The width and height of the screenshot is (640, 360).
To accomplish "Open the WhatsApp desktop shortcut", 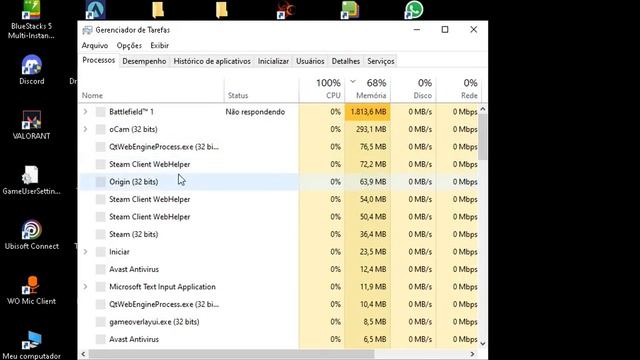I will tap(413, 10).
